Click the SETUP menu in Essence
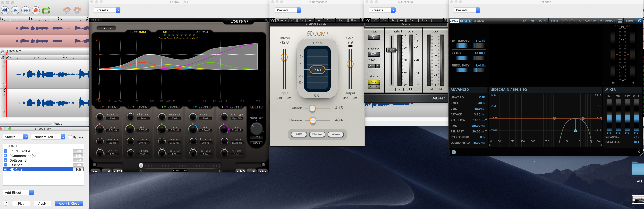 pyautogui.click(x=629, y=21)
